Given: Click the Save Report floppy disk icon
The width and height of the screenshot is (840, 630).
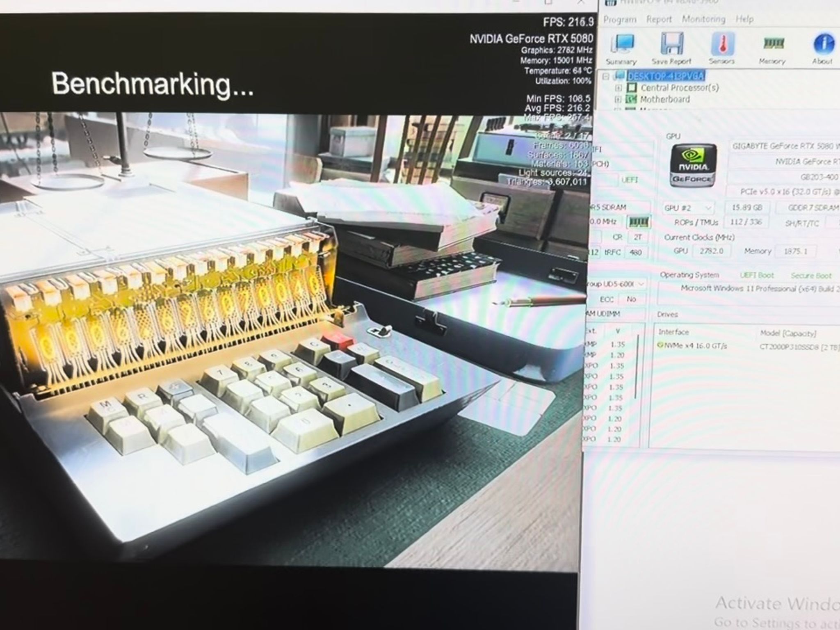Looking at the screenshot, I should [671, 43].
